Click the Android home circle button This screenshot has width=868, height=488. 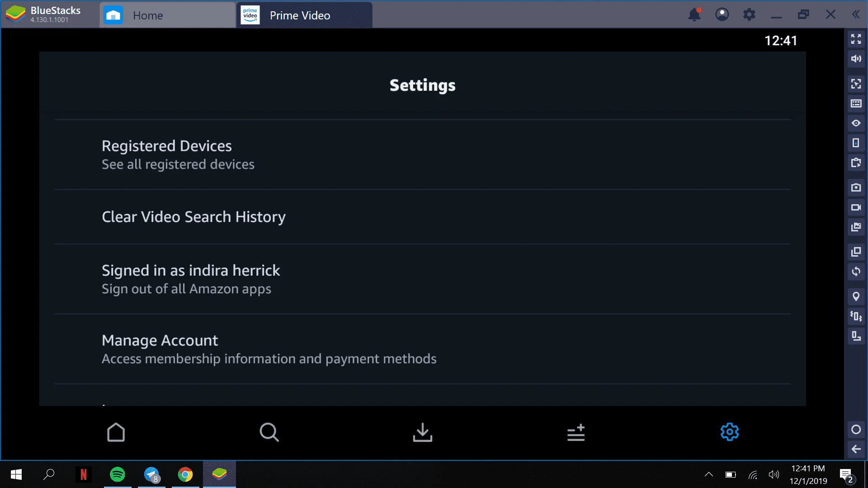point(856,429)
